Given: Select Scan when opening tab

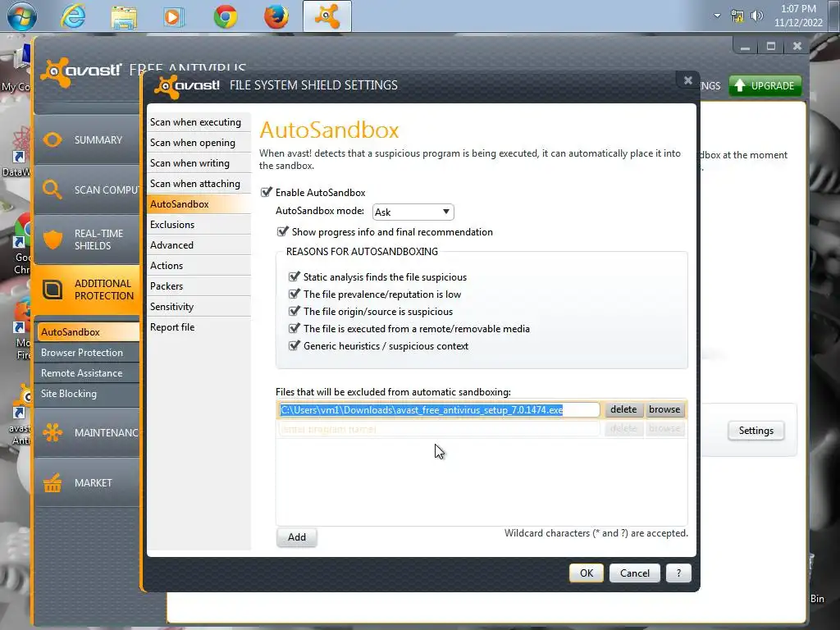Looking at the screenshot, I should [x=199, y=143].
